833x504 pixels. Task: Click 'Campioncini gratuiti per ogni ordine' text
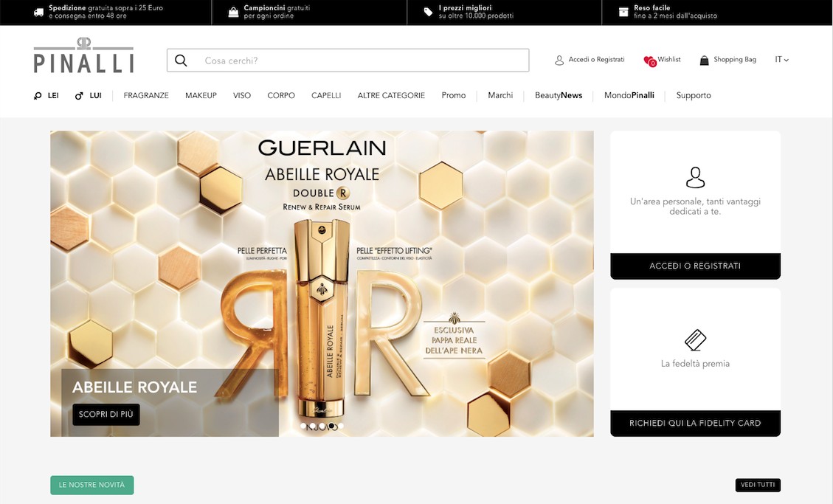coord(277,12)
